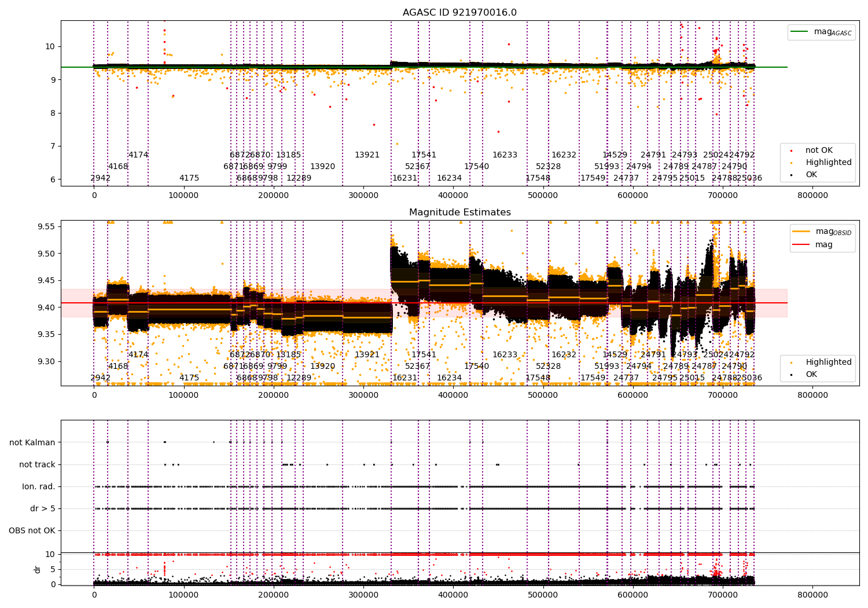868x608 pixels.
Task: Click 'OK' in the middle plot legend
Action: (x=811, y=375)
